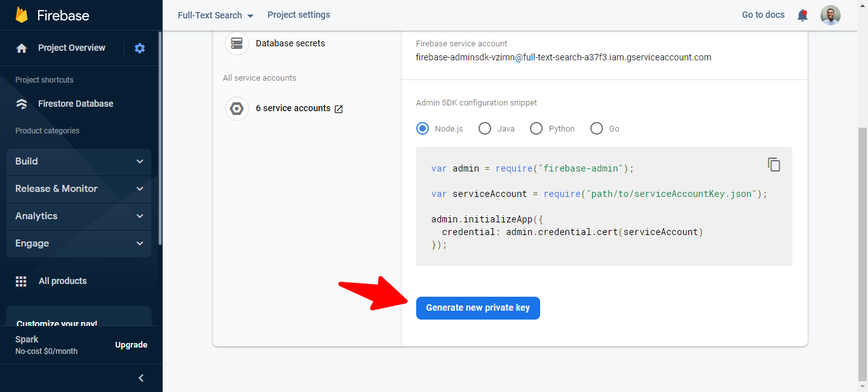This screenshot has height=392, width=868.
Task: Open project settings gear icon
Action: (140, 48)
